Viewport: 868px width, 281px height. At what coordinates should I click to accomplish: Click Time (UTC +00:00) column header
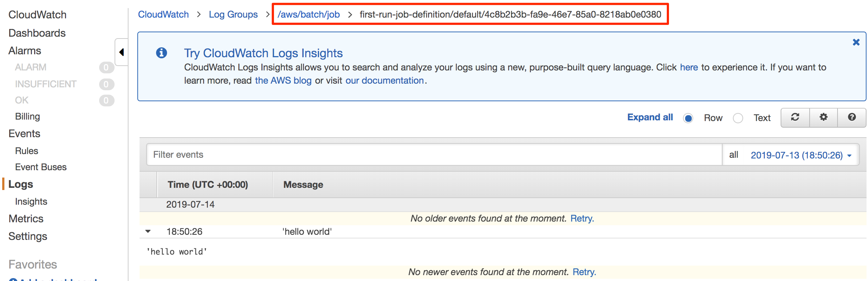click(208, 185)
